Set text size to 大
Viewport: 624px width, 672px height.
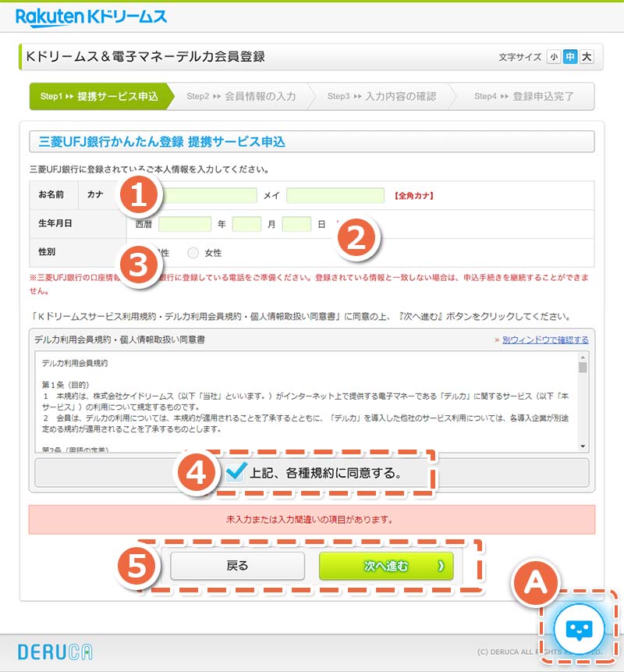[587, 56]
